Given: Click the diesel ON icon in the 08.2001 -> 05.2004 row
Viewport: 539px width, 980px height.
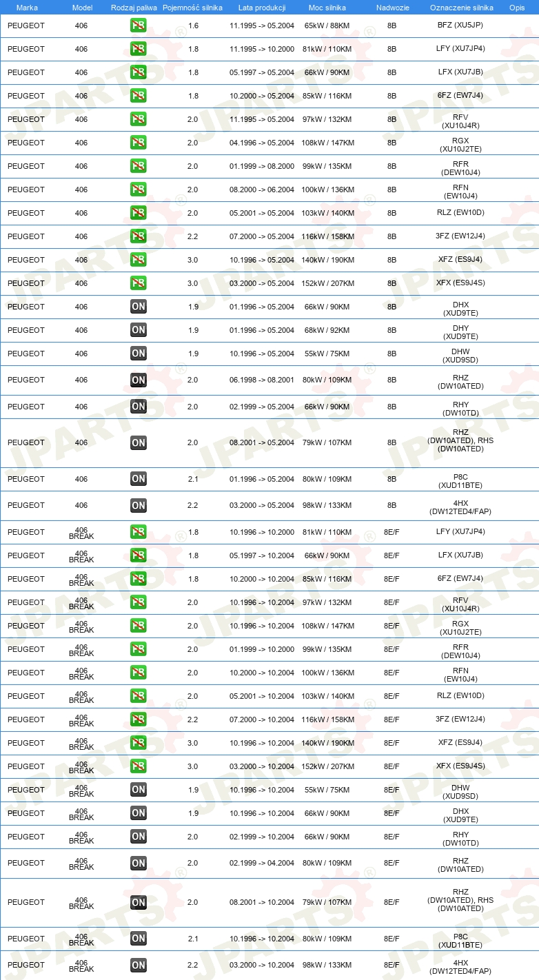Looking at the screenshot, I should 139,442.
